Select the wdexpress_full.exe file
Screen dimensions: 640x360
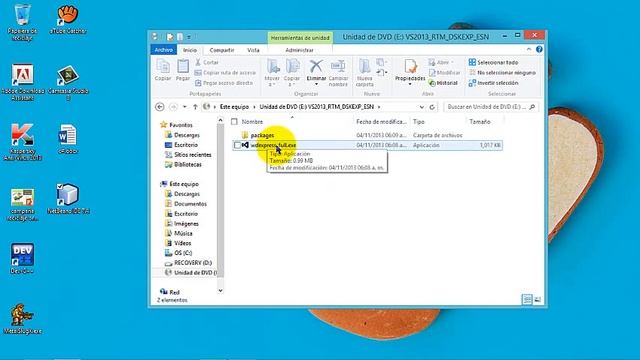click(273, 145)
